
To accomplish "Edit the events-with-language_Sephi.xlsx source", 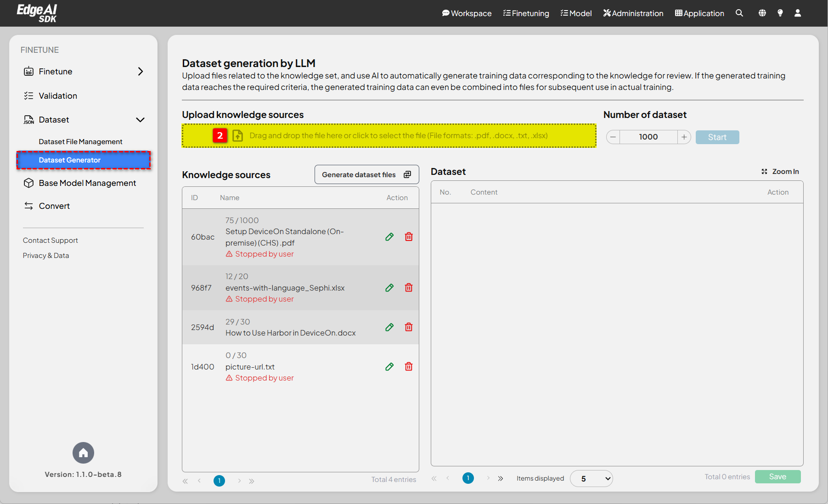I will (389, 287).
